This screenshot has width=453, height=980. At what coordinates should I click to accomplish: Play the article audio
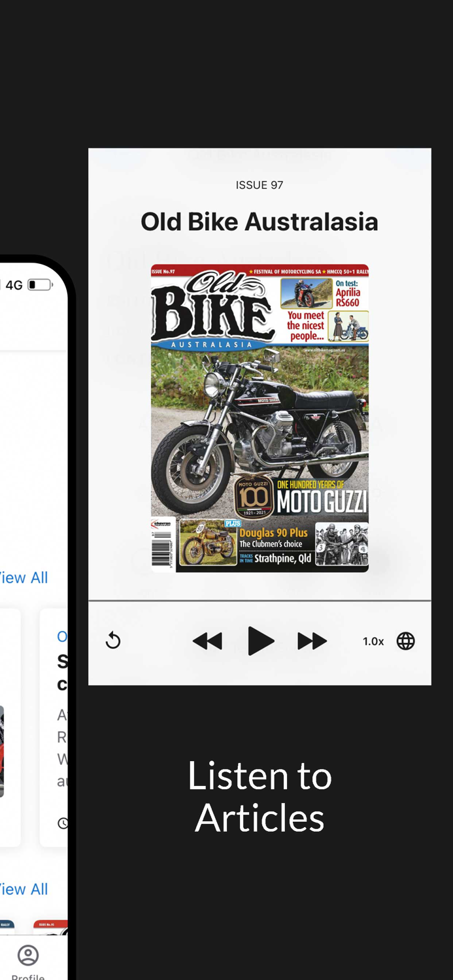point(261,641)
